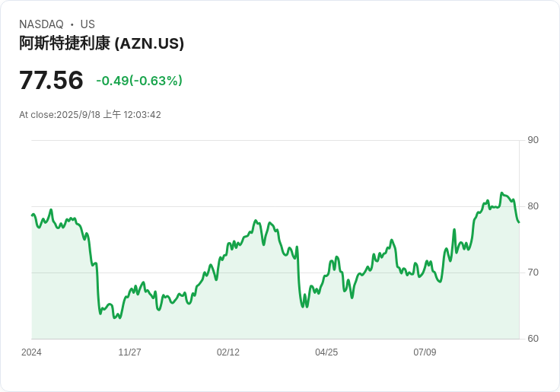Click the 80 price axis label
The height and width of the screenshot is (392, 560).
tap(533, 206)
